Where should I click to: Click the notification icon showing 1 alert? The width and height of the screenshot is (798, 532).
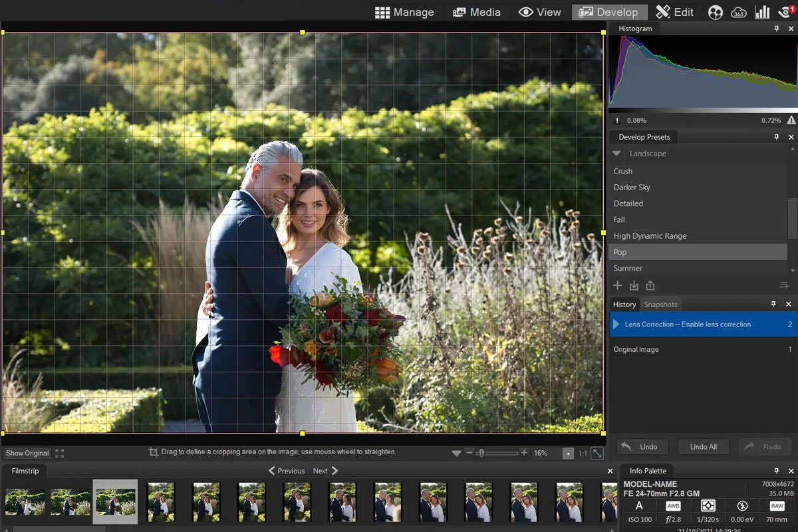click(785, 12)
